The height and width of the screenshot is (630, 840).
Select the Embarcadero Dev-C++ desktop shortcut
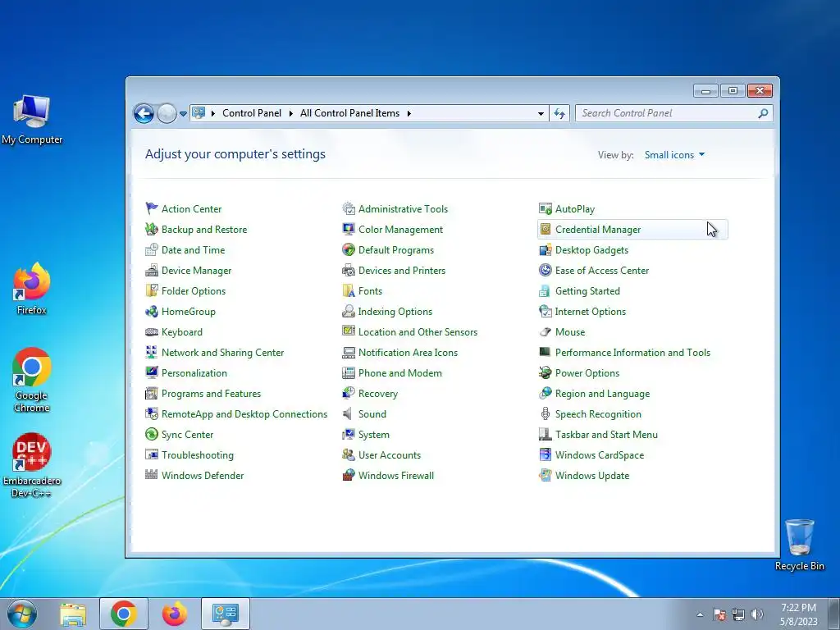pyautogui.click(x=32, y=465)
